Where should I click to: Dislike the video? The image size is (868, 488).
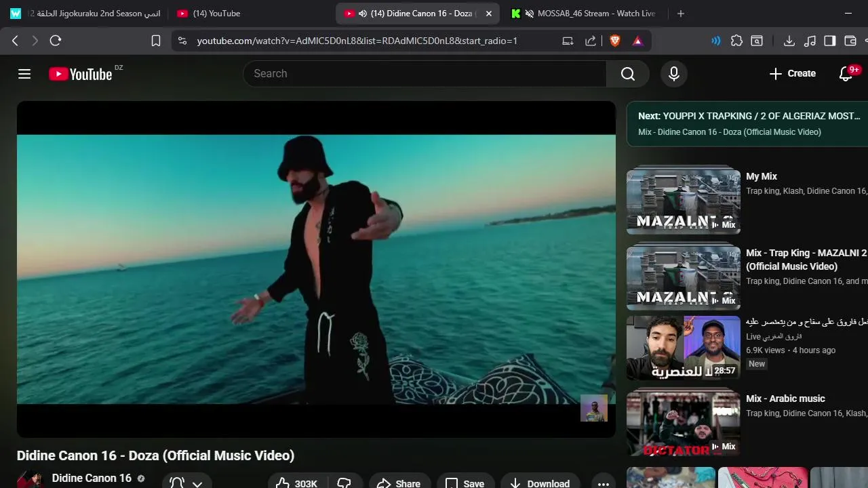tap(344, 483)
